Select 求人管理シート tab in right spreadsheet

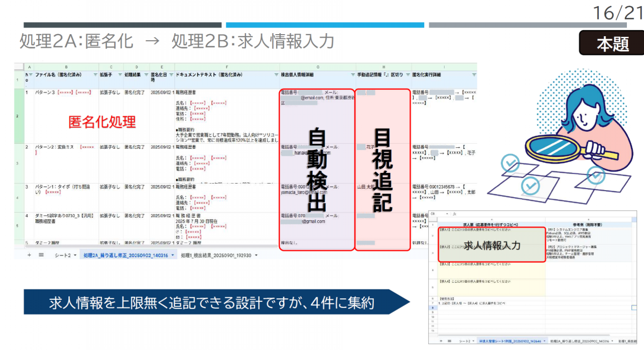click(509, 341)
